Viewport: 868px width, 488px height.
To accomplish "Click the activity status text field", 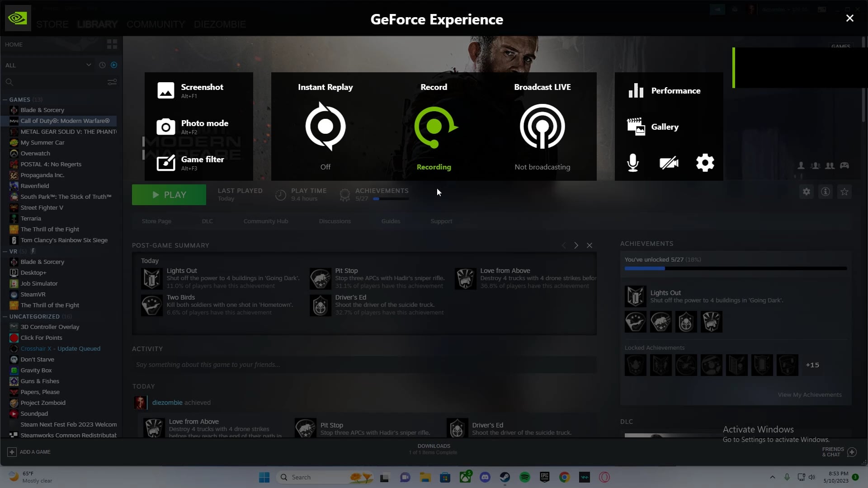I will point(364,365).
